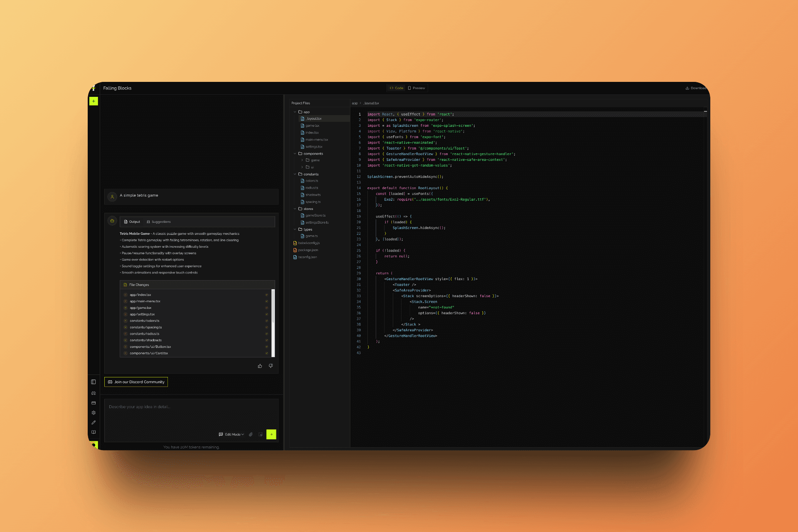Select the pencil edit icon in left sidebar
The height and width of the screenshot is (532, 798).
[94, 422]
